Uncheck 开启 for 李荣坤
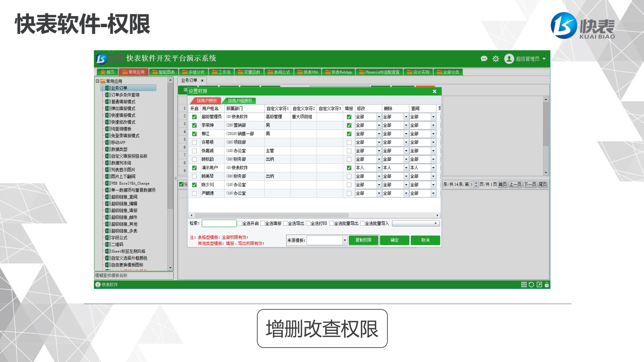The image size is (644, 362). click(194, 125)
